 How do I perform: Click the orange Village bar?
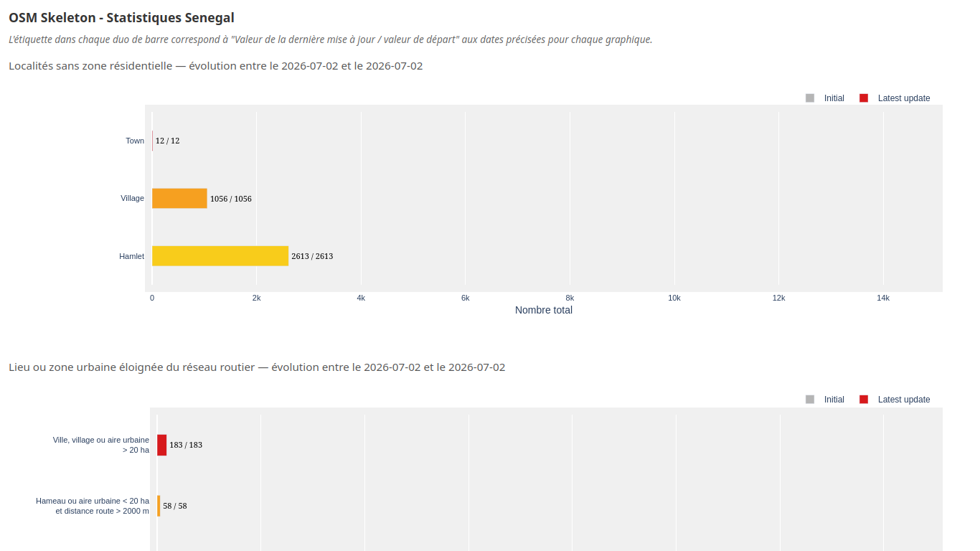pos(179,199)
